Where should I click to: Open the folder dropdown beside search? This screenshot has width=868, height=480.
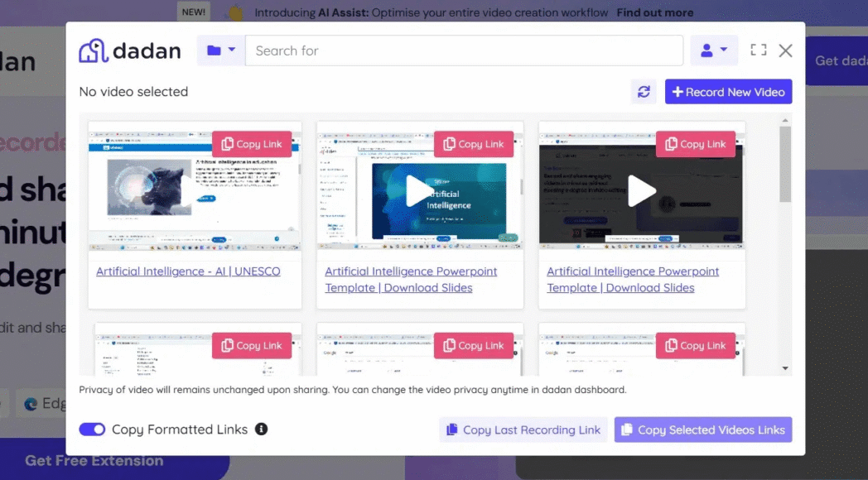click(x=221, y=50)
